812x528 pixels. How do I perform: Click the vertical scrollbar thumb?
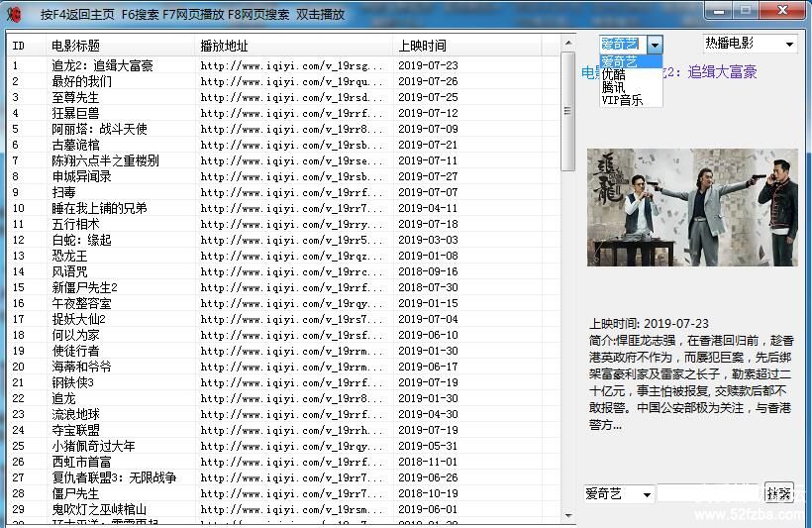(x=568, y=110)
